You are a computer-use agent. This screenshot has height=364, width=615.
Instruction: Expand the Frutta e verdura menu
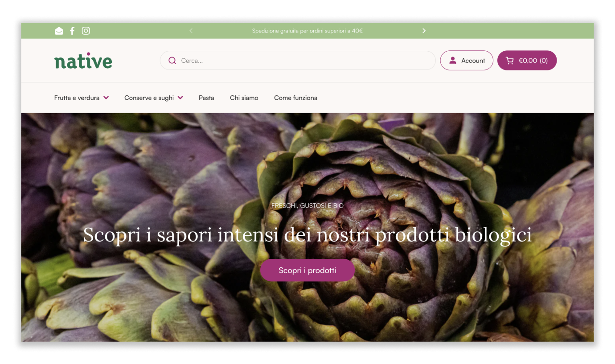82,98
